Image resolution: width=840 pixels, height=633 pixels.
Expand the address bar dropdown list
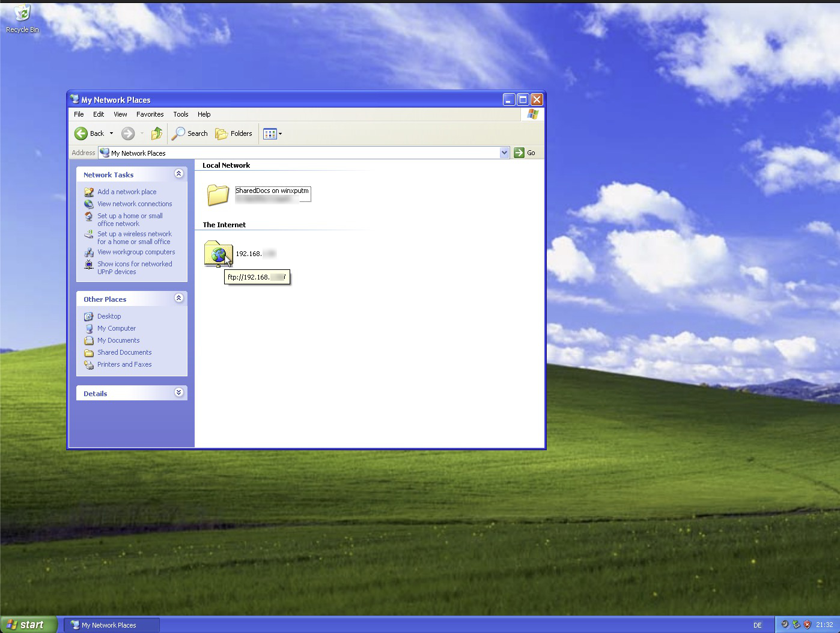pyautogui.click(x=505, y=153)
